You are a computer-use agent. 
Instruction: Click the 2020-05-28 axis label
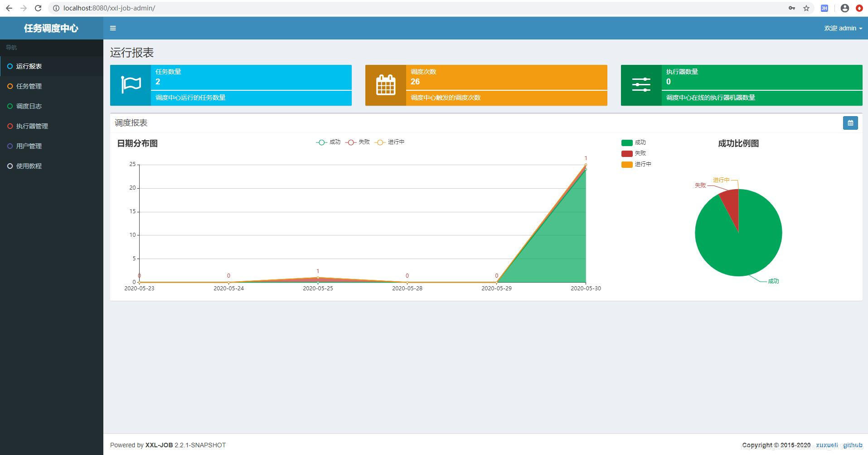(407, 289)
